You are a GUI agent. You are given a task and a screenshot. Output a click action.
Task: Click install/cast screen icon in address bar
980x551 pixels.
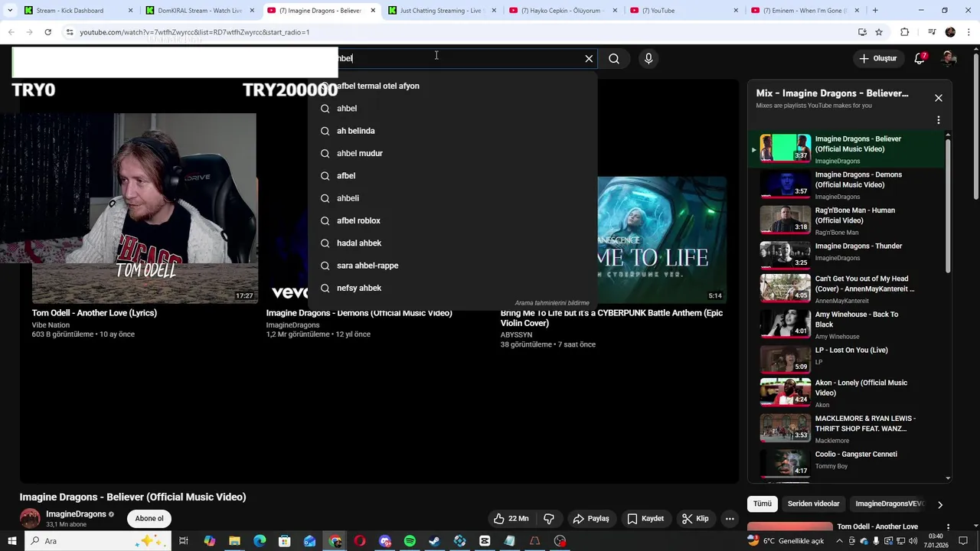click(862, 32)
